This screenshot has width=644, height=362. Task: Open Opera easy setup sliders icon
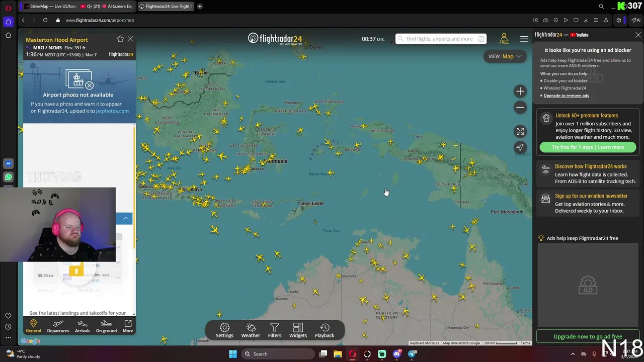(596, 20)
